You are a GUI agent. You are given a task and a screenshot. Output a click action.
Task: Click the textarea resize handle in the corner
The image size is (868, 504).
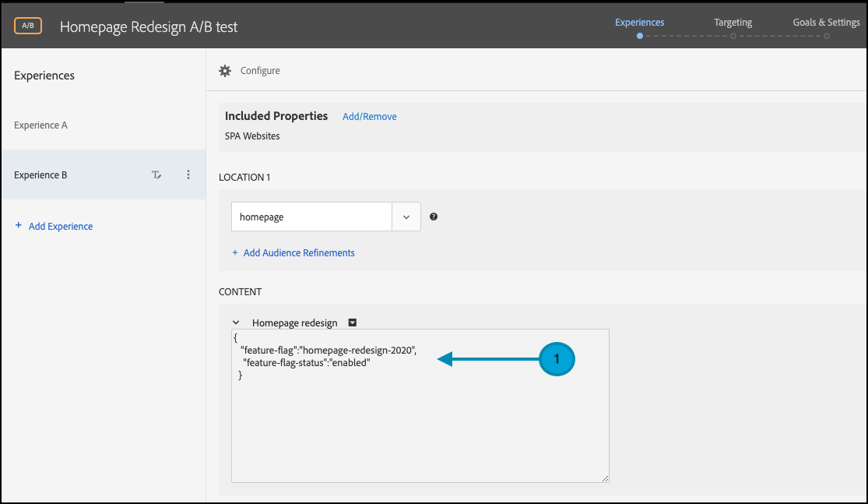coord(605,478)
